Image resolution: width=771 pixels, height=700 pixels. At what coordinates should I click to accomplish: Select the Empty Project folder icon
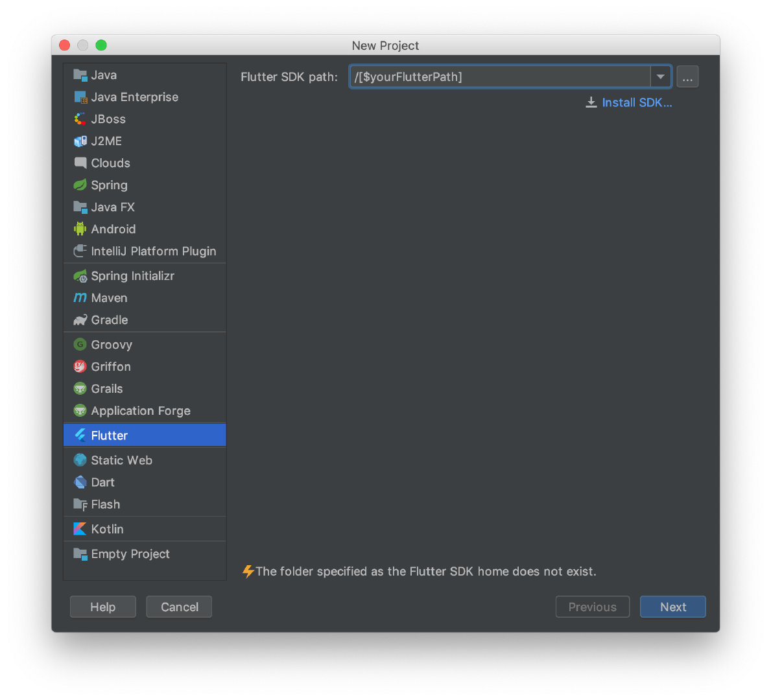pyautogui.click(x=80, y=554)
